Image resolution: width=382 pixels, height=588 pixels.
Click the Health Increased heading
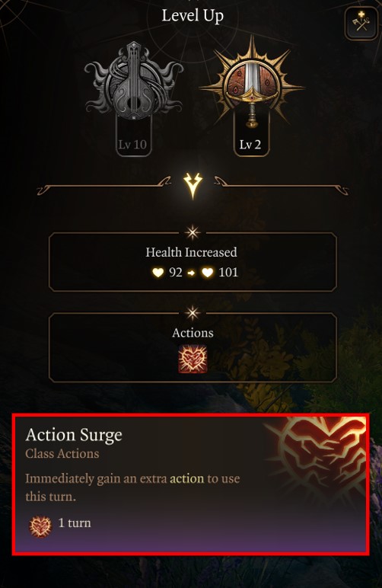pyautogui.click(x=191, y=252)
